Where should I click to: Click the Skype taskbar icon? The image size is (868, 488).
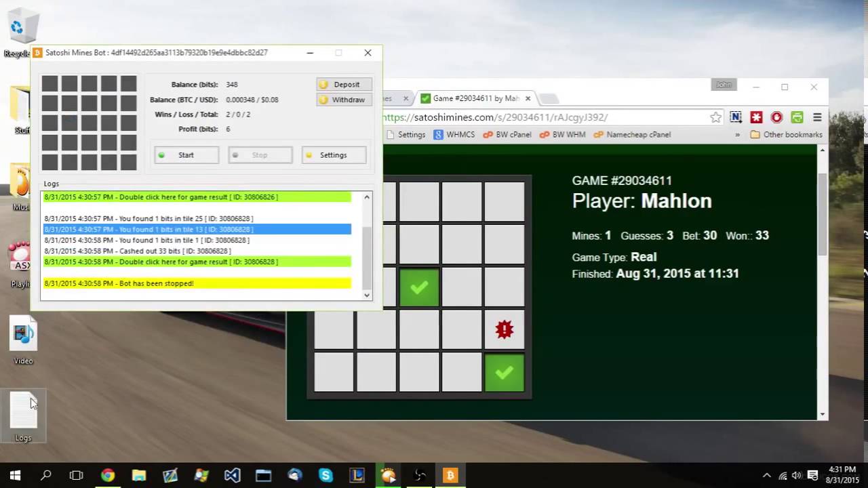click(325, 476)
